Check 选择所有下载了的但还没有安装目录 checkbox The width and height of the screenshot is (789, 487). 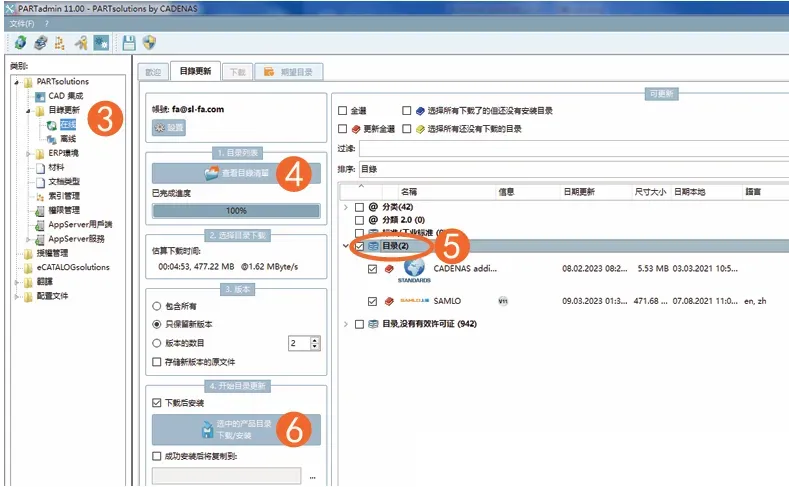point(407,111)
